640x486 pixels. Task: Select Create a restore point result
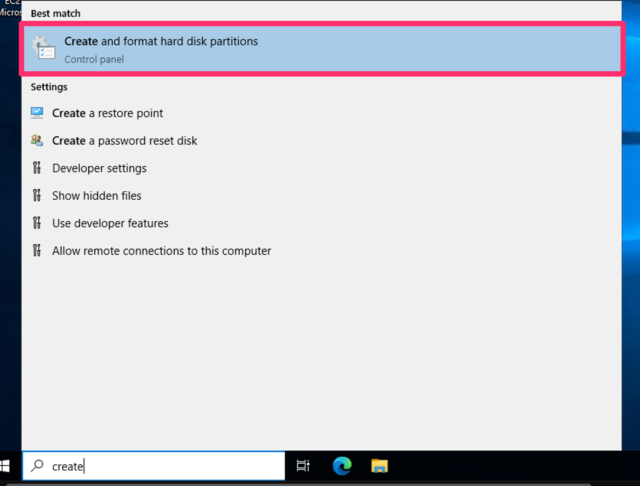[107, 114]
